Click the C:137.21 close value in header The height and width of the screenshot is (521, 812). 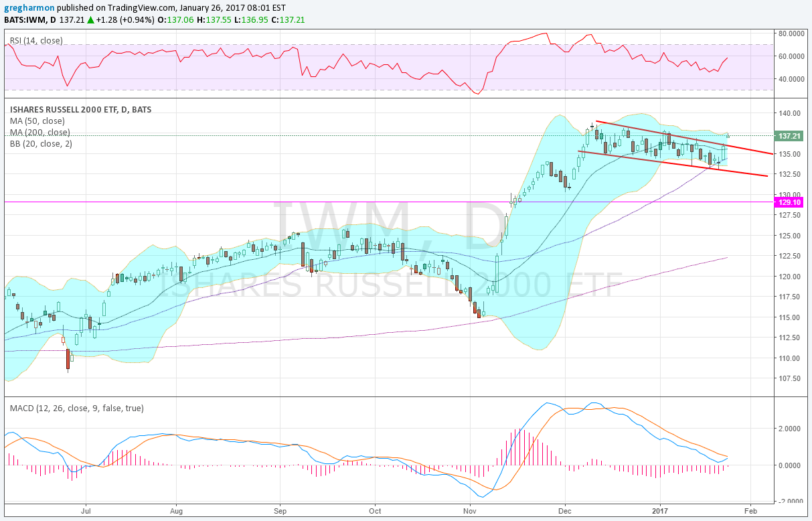pos(289,19)
